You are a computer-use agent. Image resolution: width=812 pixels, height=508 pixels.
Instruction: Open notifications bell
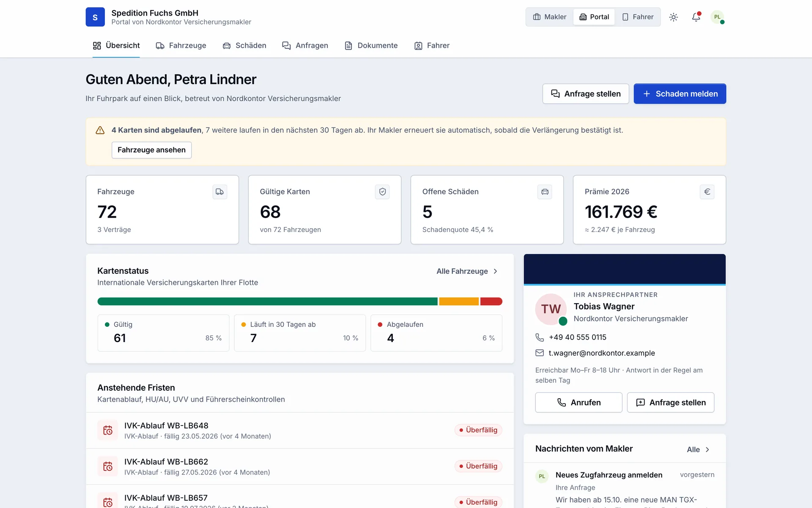696,17
